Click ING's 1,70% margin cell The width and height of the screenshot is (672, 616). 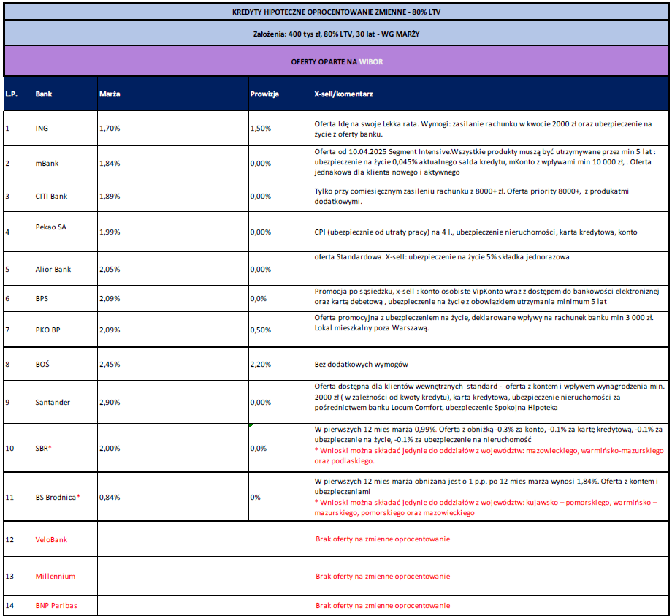pyautogui.click(x=110, y=128)
